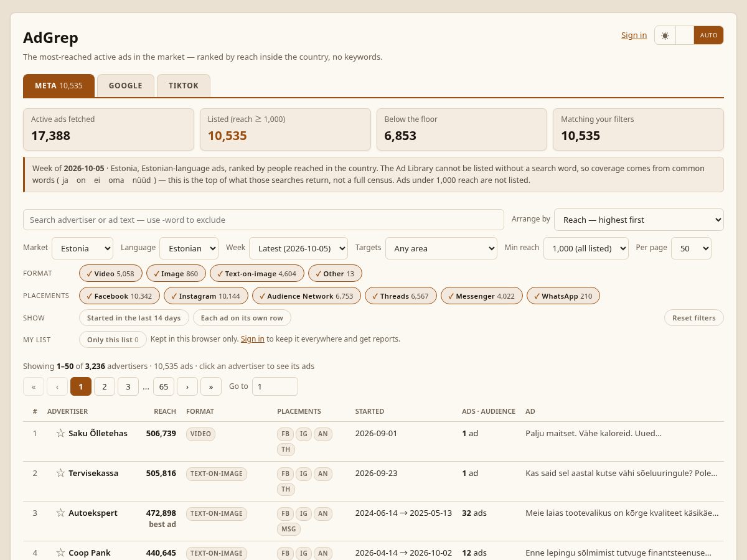Click Tervisekassa ad text preview

(x=621, y=474)
